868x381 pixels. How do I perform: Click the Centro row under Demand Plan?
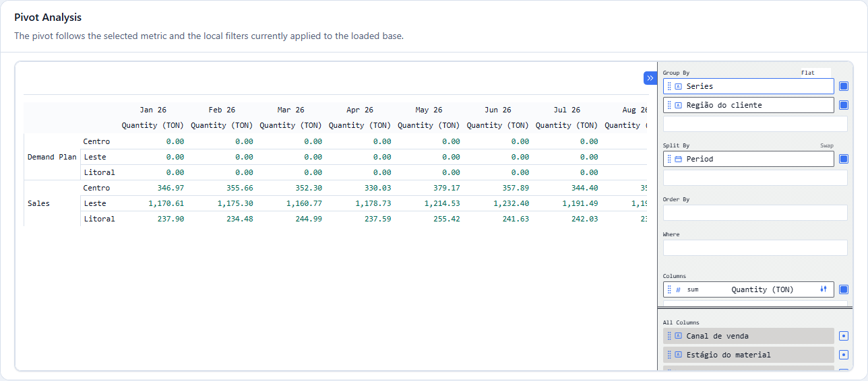(96, 141)
